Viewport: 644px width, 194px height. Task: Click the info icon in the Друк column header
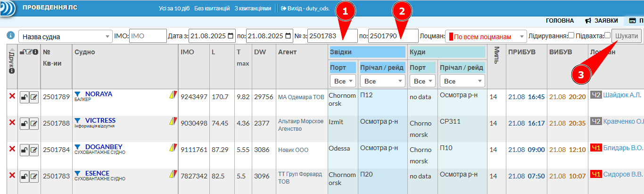(x=12, y=71)
